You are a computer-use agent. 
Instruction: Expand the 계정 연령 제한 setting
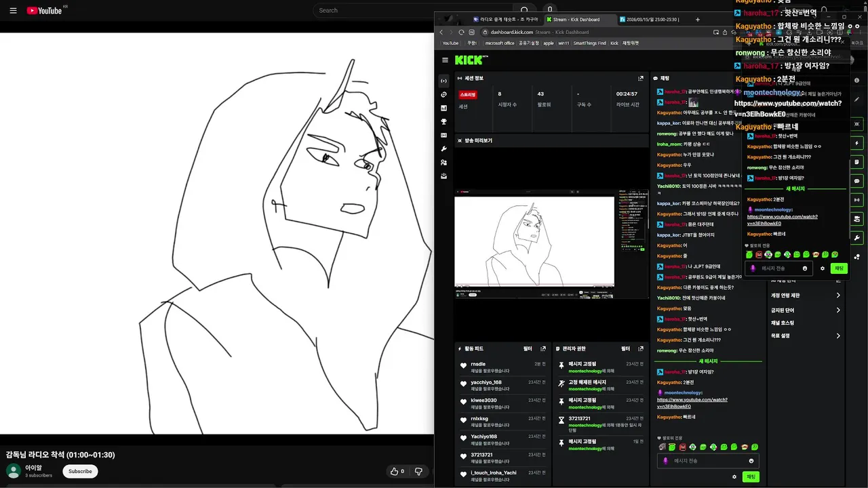(x=807, y=296)
